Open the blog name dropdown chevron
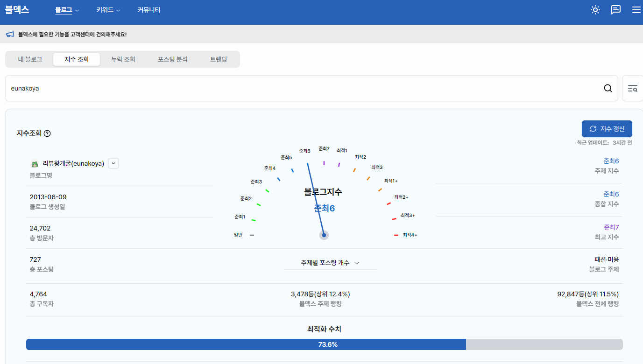The width and height of the screenshot is (643, 364). [113, 163]
